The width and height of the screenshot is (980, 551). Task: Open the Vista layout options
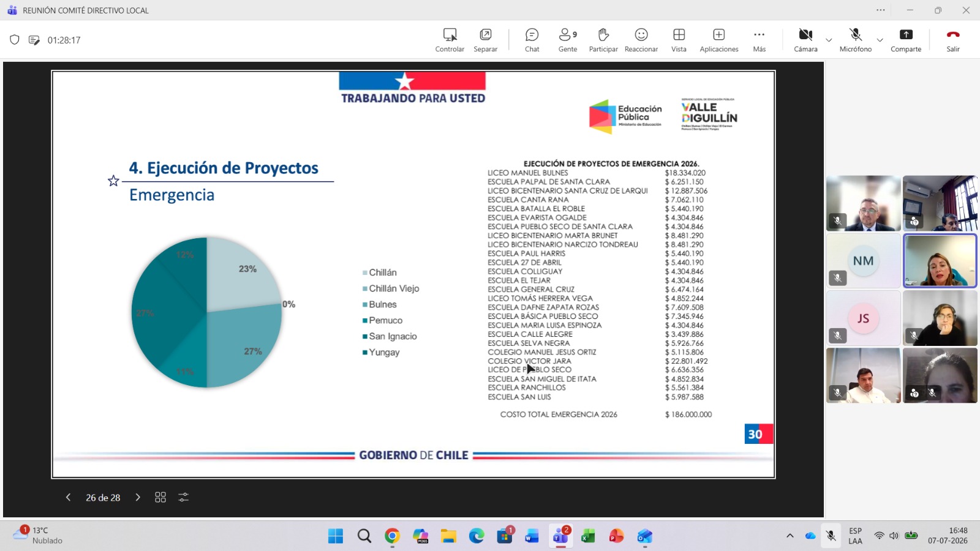679,40
